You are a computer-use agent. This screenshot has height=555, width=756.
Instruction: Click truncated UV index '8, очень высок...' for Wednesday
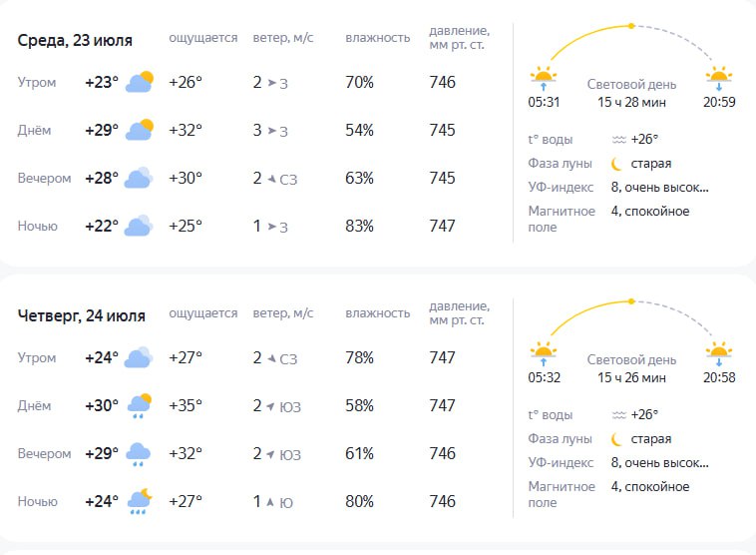660,188
